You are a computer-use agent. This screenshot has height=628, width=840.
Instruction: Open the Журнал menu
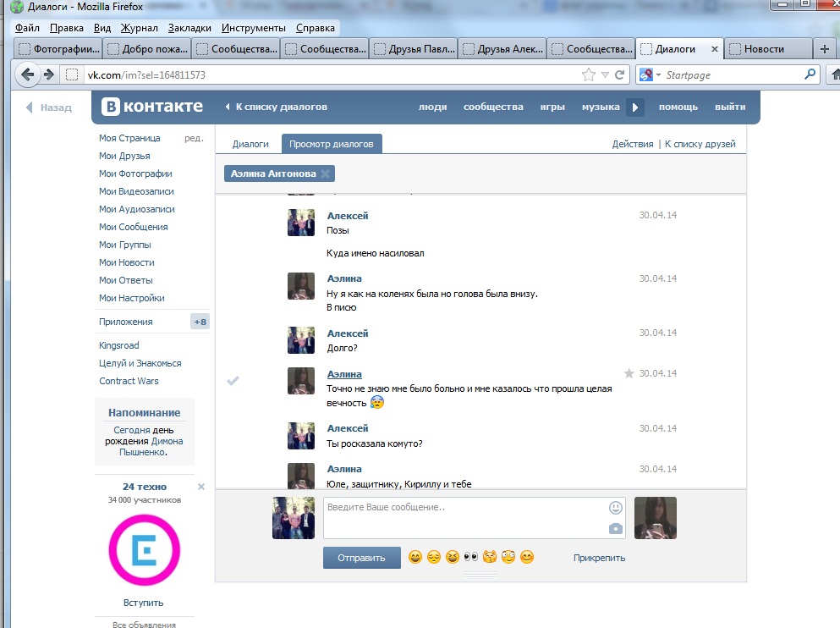coord(140,28)
